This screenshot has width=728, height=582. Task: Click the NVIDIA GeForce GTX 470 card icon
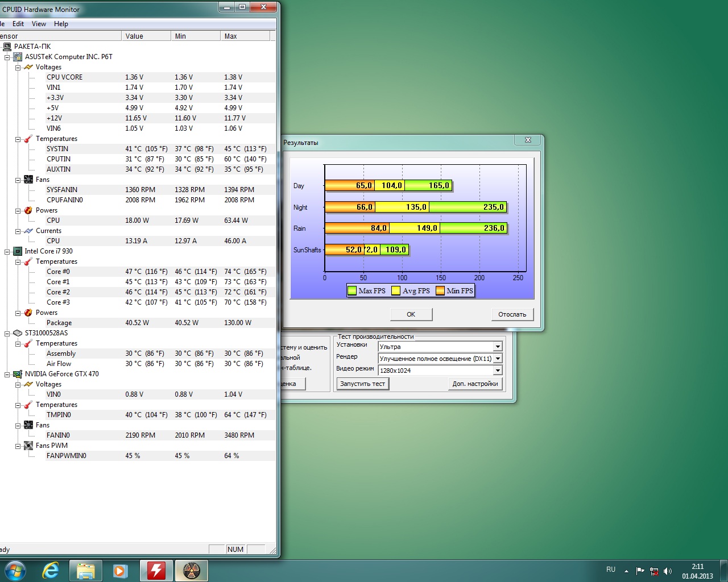pyautogui.click(x=18, y=374)
